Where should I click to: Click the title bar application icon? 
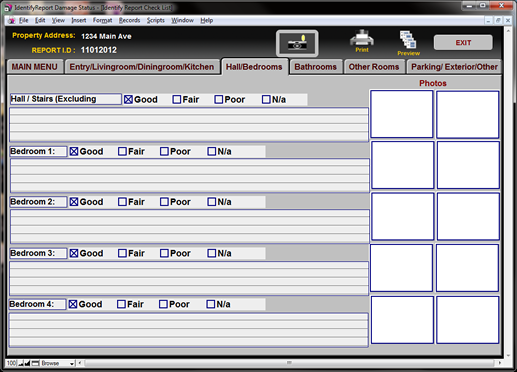8,8
